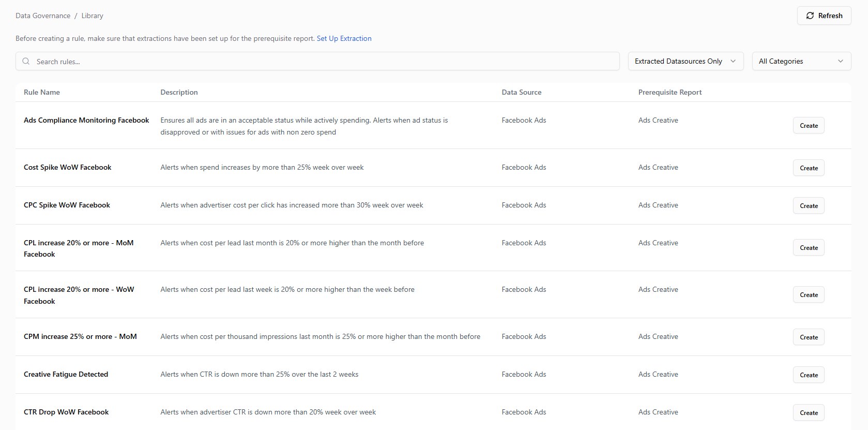The height and width of the screenshot is (430, 868).
Task: Open the Set Up Extraction link
Action: 344,39
